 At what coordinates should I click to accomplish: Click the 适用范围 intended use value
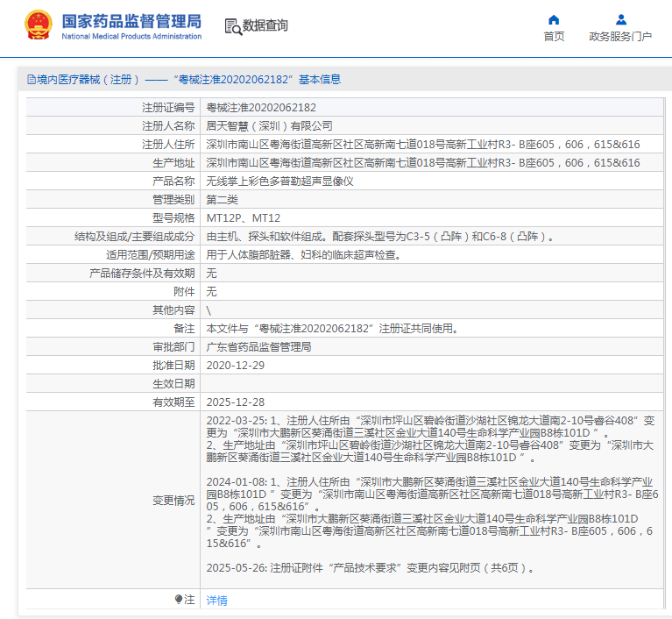coord(304,255)
